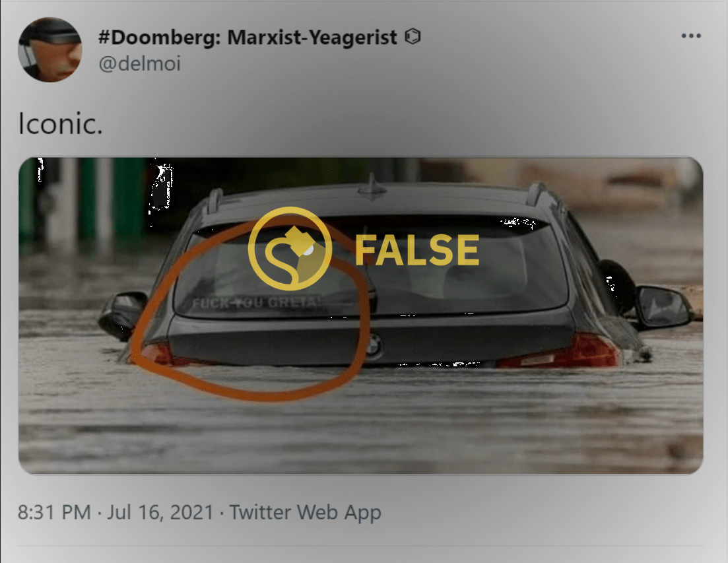This screenshot has height=563, width=728.
Task: Click the shark-fin antenna on the car roof
Action: [371, 185]
